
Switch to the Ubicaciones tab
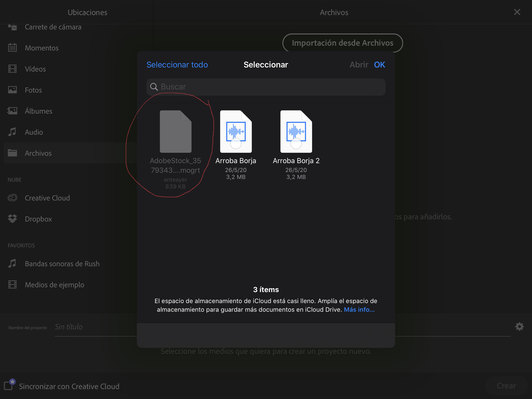87,12
